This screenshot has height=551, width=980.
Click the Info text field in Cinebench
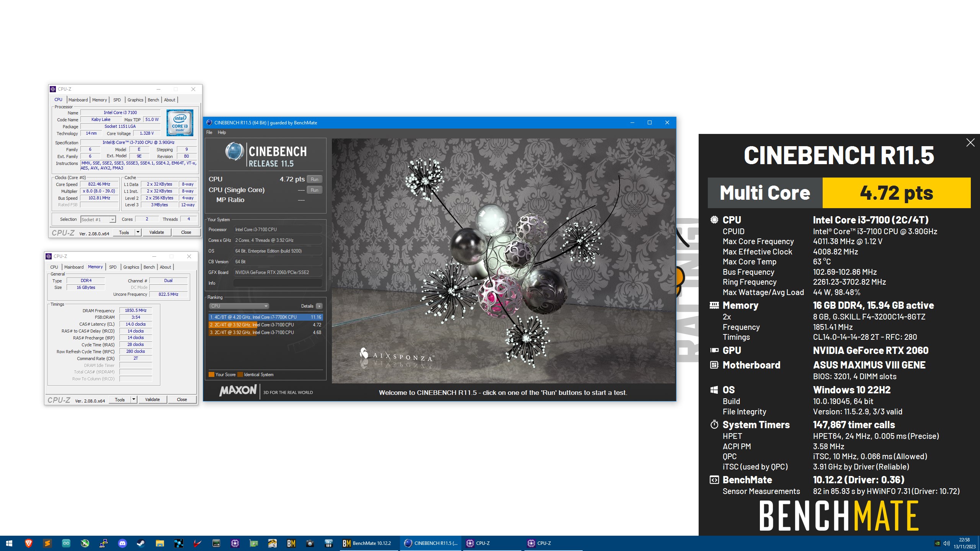tap(278, 283)
